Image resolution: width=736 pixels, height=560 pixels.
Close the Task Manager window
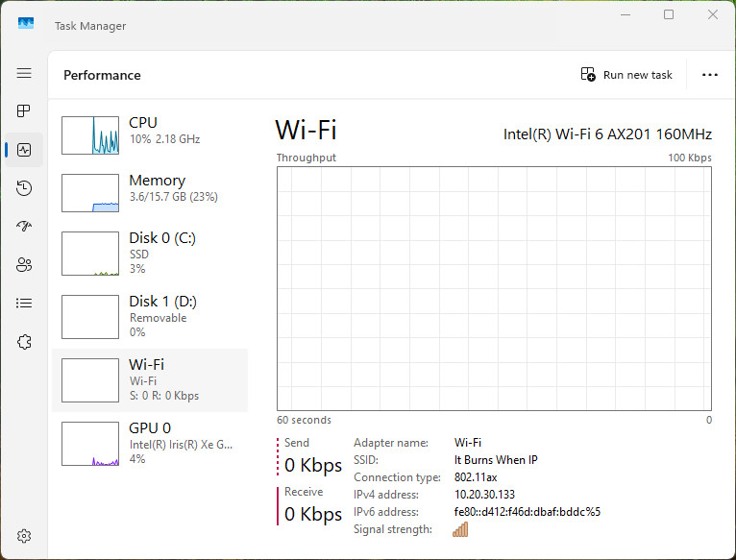click(713, 15)
